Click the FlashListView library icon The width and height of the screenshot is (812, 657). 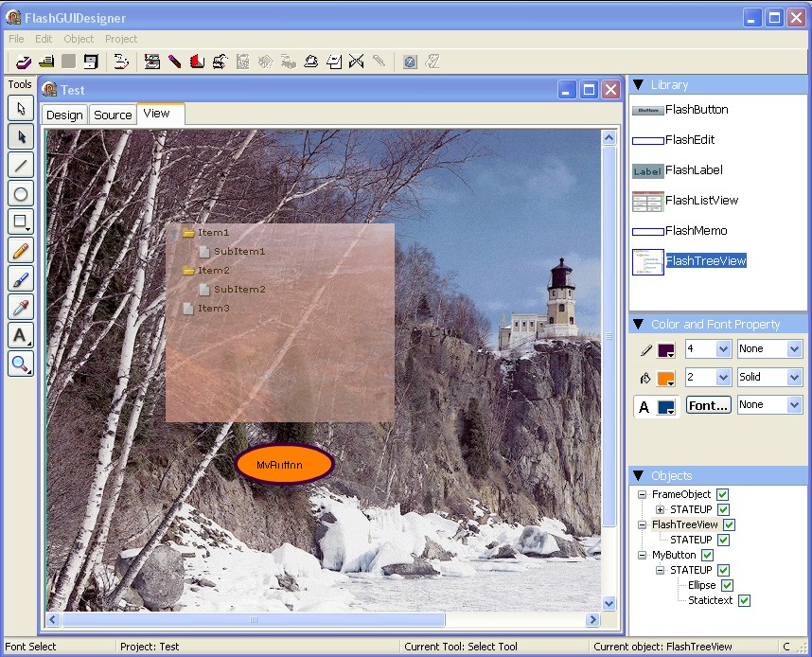coord(648,201)
